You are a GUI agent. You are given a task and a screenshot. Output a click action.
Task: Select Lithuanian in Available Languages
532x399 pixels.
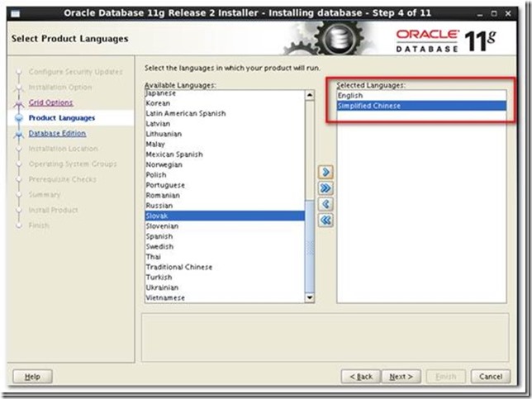click(x=225, y=134)
